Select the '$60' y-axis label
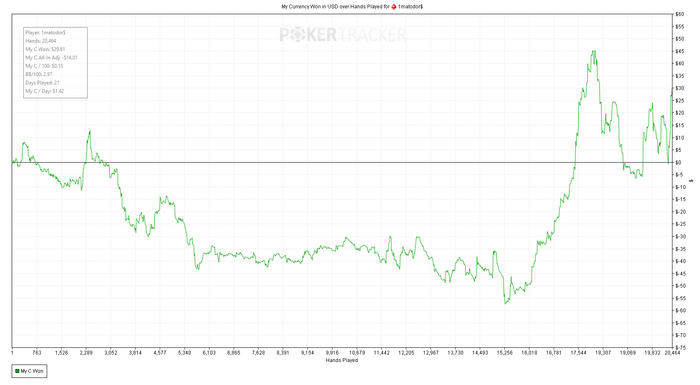 point(679,14)
